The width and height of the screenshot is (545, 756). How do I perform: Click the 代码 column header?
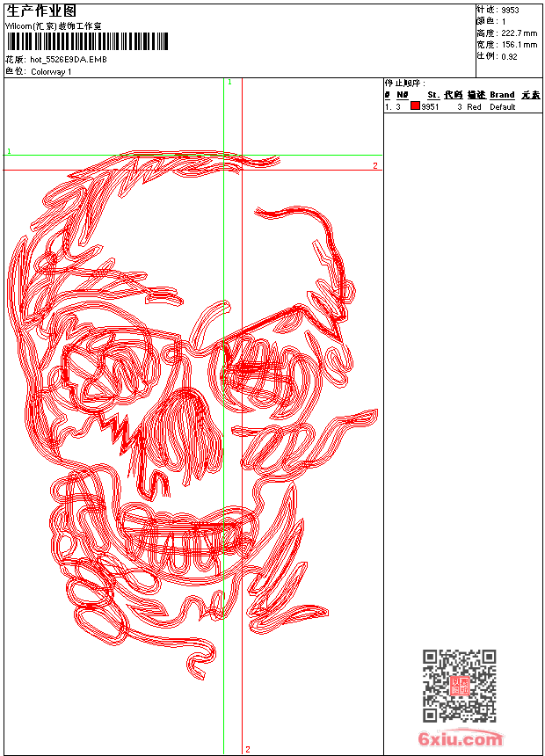[453, 95]
